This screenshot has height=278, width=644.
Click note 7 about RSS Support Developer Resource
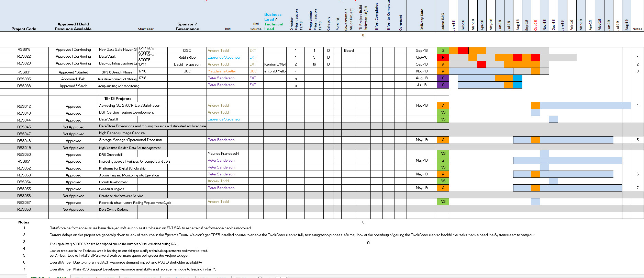[x=133, y=269]
